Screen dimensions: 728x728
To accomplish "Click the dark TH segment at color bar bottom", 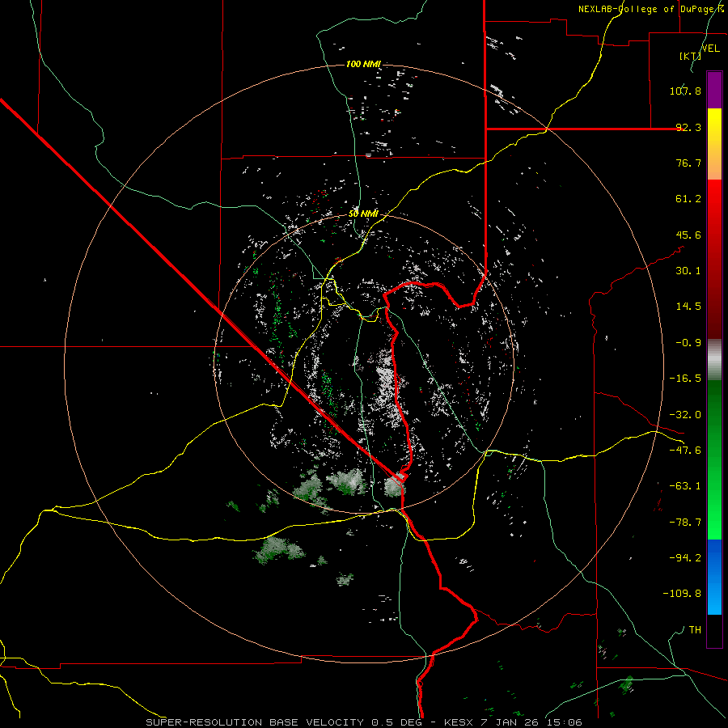I will pos(714,630).
